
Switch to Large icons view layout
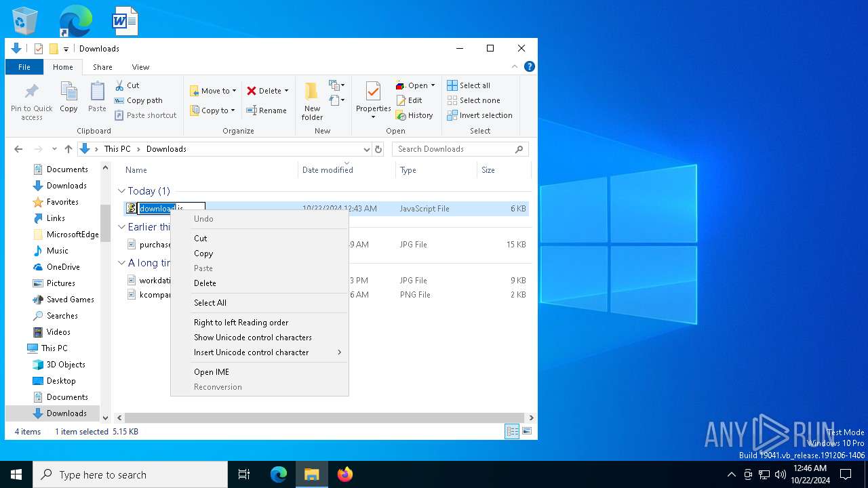click(527, 431)
